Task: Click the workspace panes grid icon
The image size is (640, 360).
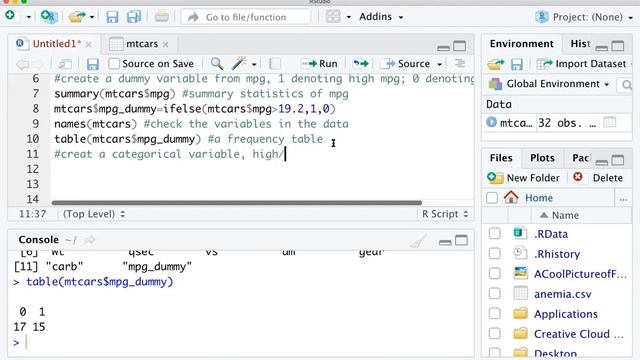Action: 333,17
